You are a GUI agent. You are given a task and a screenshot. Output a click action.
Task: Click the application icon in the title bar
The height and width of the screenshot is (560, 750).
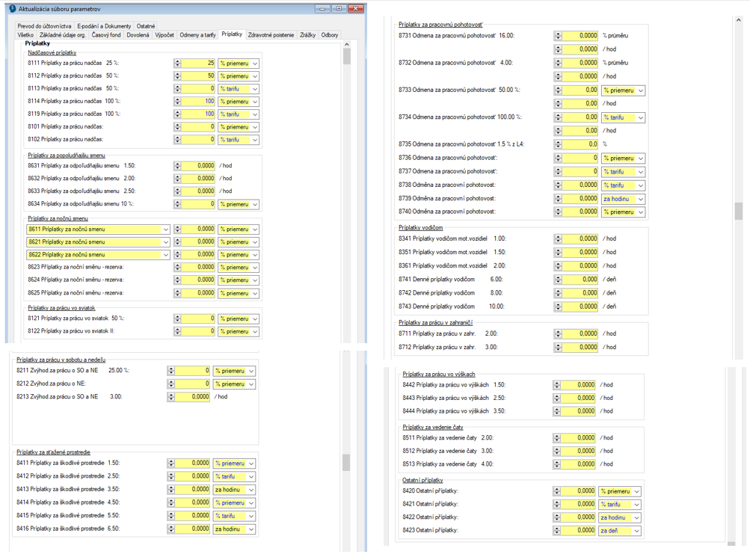[13, 9]
